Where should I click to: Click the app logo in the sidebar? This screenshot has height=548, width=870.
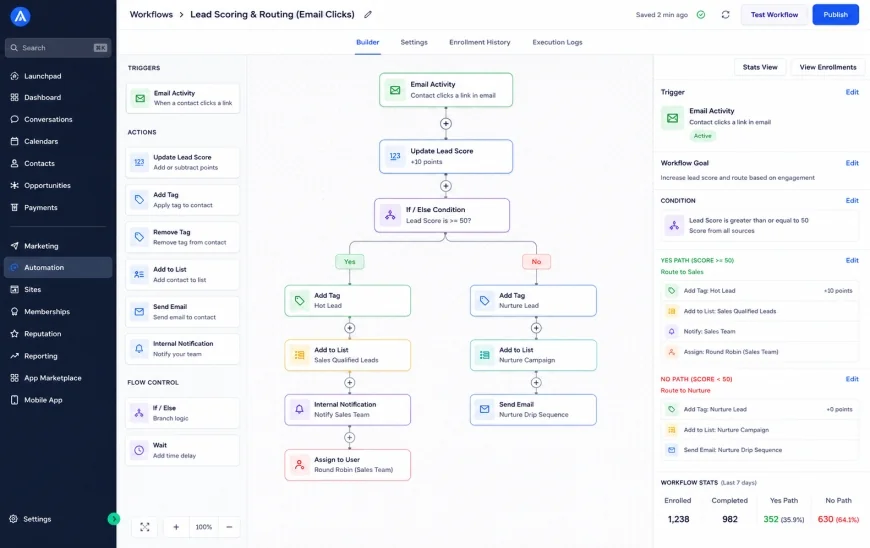(20, 17)
